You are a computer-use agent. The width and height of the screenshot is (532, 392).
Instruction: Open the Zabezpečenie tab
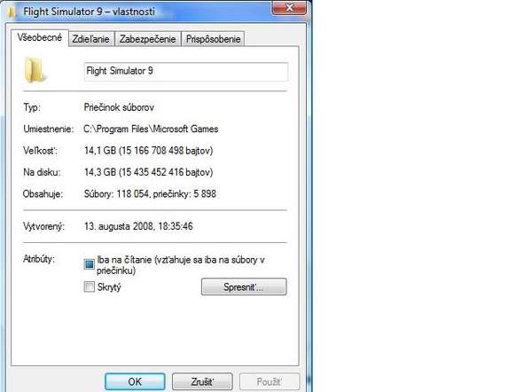point(147,39)
